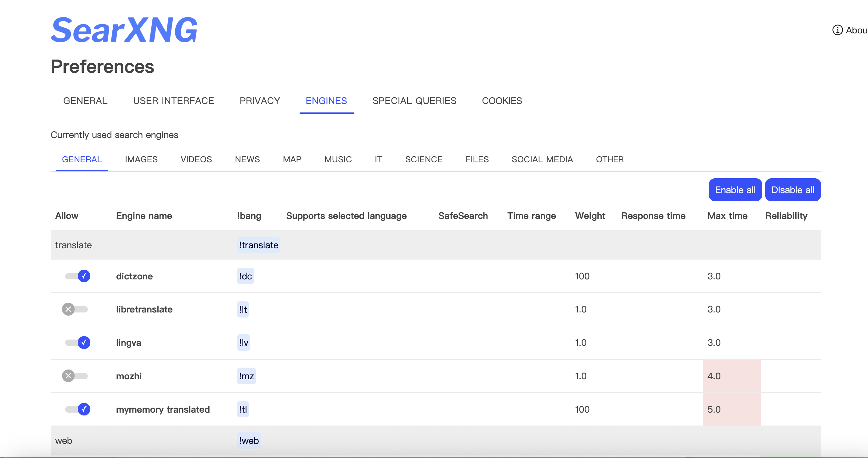Switch to the GENERAL preferences tab
868x458 pixels.
pyautogui.click(x=85, y=100)
